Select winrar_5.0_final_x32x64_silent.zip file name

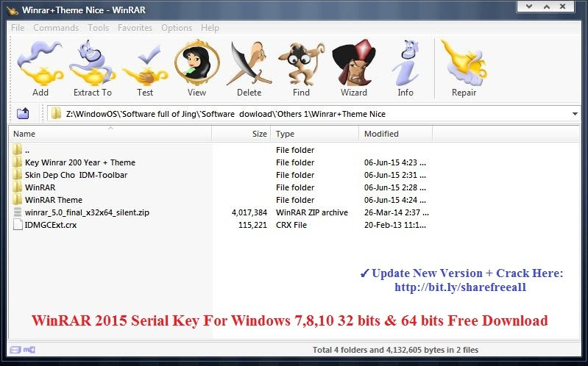87,212
